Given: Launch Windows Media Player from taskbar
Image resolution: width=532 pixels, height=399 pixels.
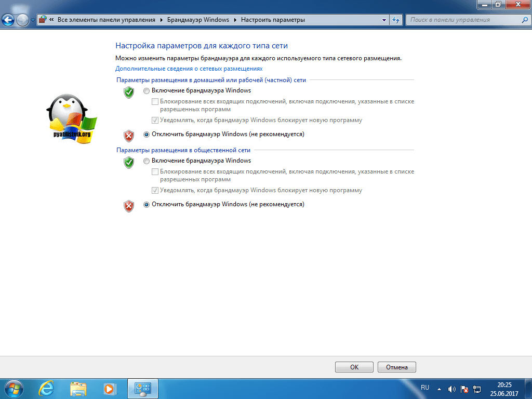Looking at the screenshot, I should pos(110,389).
